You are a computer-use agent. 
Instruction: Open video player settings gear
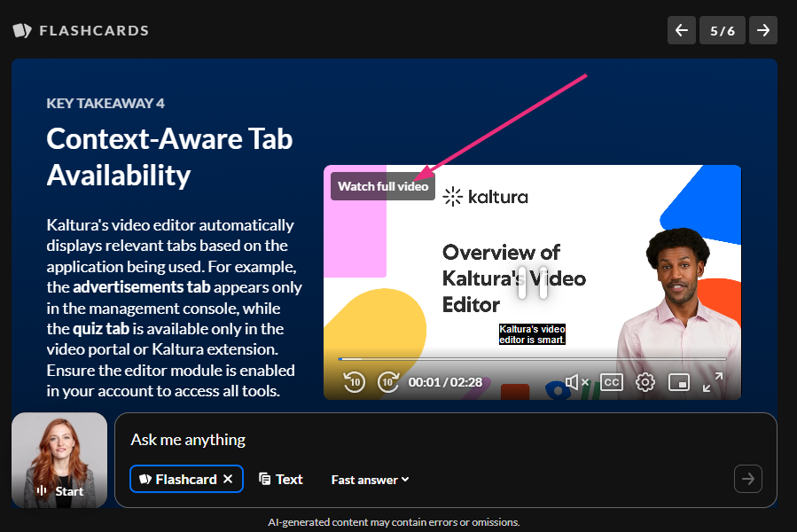(x=645, y=382)
